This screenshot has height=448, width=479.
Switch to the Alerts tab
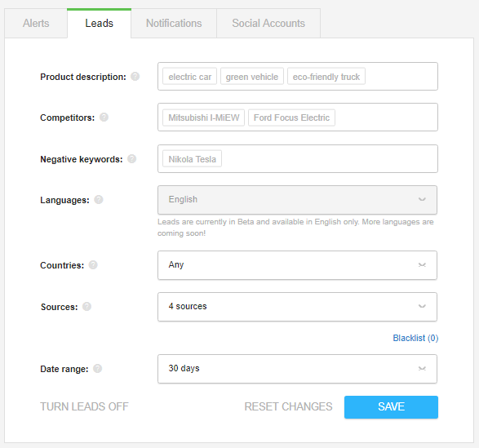pyautogui.click(x=36, y=23)
